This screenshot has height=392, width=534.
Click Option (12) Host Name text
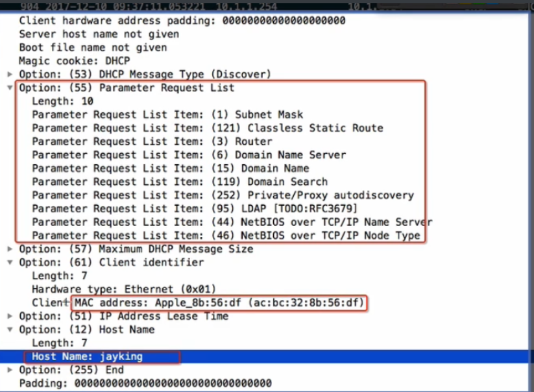[x=87, y=330]
